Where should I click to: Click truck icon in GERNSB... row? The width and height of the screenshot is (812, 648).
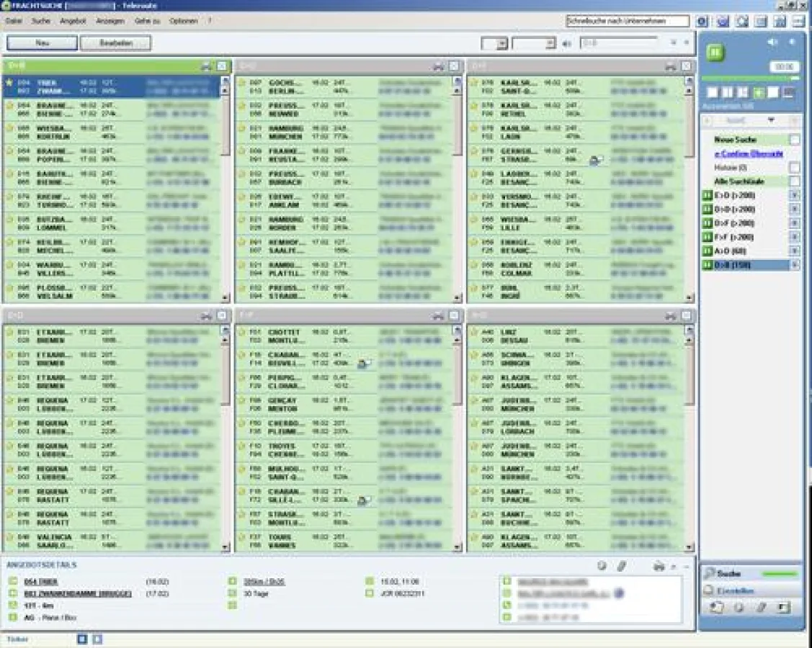[595, 160]
